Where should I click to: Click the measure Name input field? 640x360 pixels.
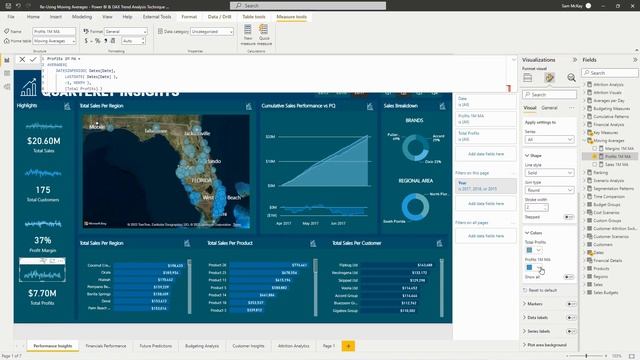click(54, 31)
